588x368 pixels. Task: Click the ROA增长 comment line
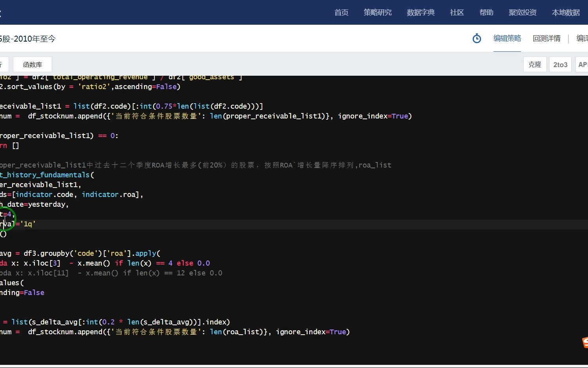[x=196, y=165]
